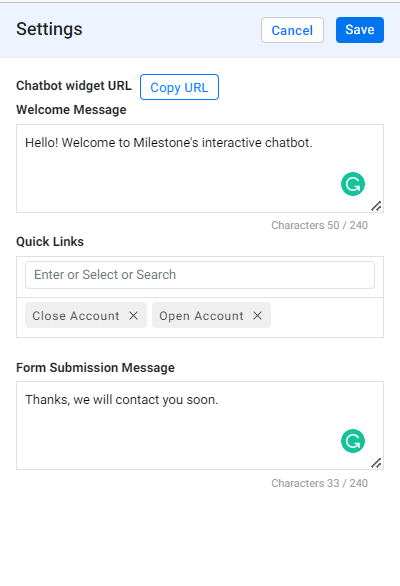
Task: Click the Grammarly icon in Form Submission box
Action: [353, 441]
